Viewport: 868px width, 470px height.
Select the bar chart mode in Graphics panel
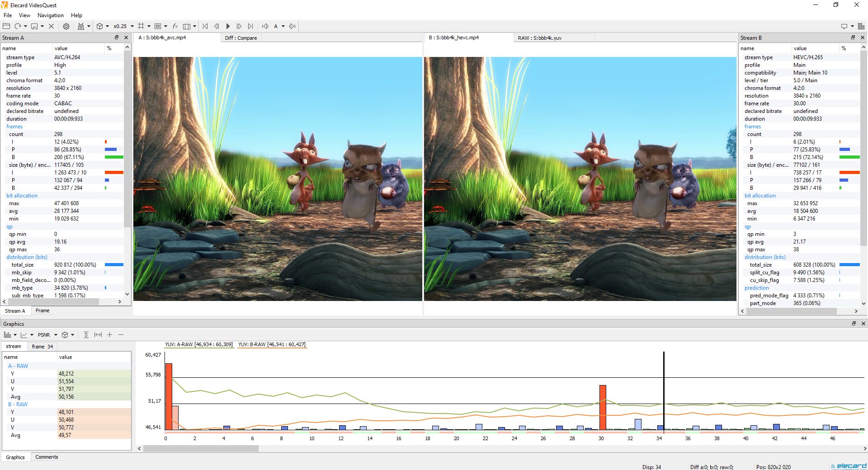7,335
